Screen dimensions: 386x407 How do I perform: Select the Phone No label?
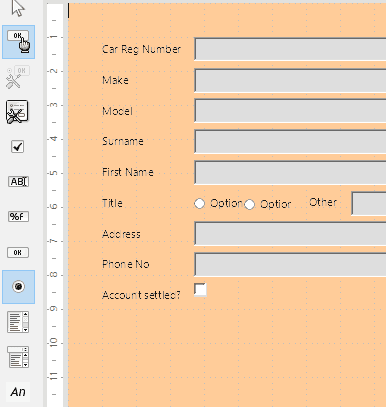(x=126, y=264)
